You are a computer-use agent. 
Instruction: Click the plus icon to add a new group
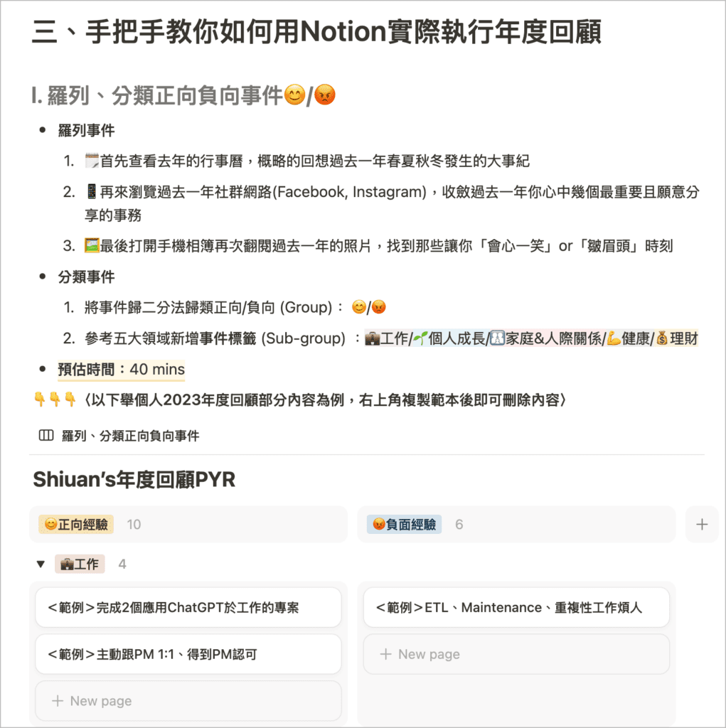pyautogui.click(x=702, y=525)
